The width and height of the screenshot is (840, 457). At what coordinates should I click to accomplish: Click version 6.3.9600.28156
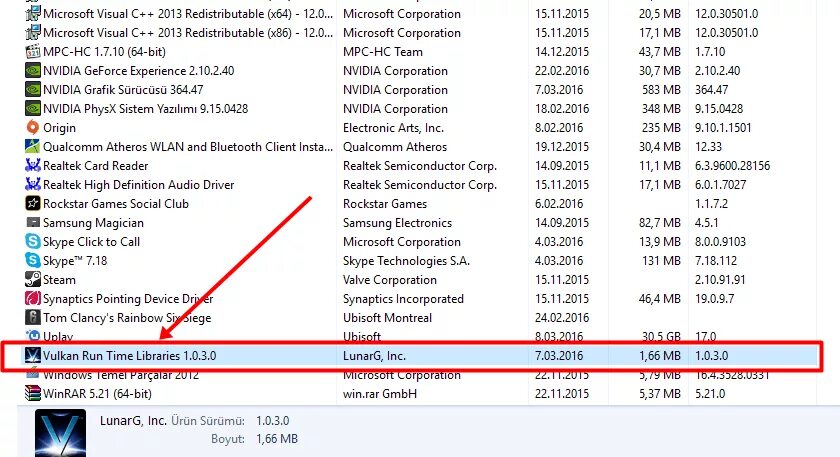(732, 166)
